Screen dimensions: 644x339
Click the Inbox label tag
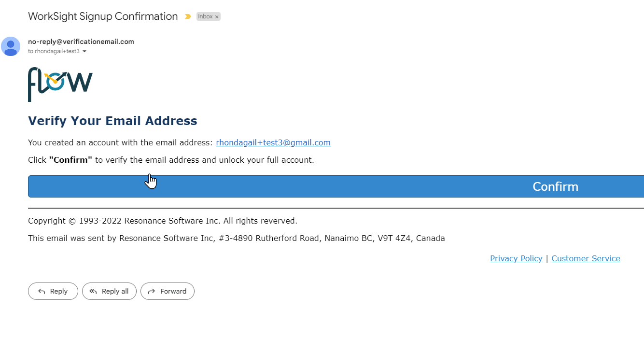click(x=205, y=16)
